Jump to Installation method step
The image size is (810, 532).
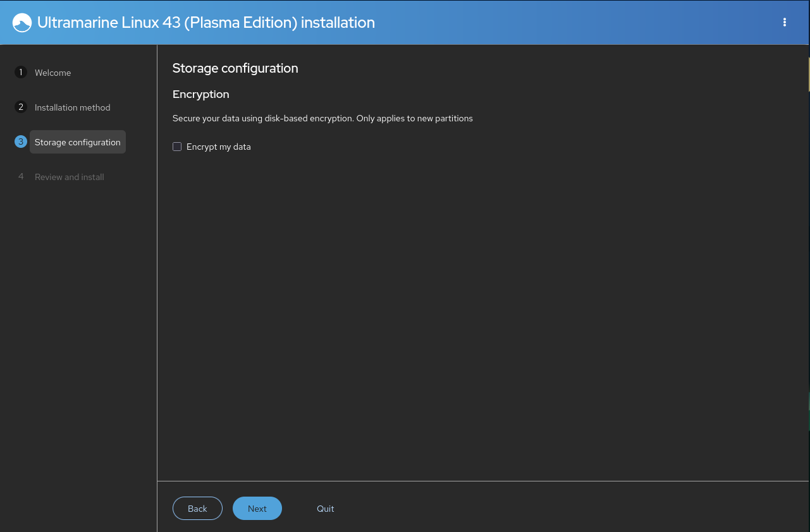point(73,107)
